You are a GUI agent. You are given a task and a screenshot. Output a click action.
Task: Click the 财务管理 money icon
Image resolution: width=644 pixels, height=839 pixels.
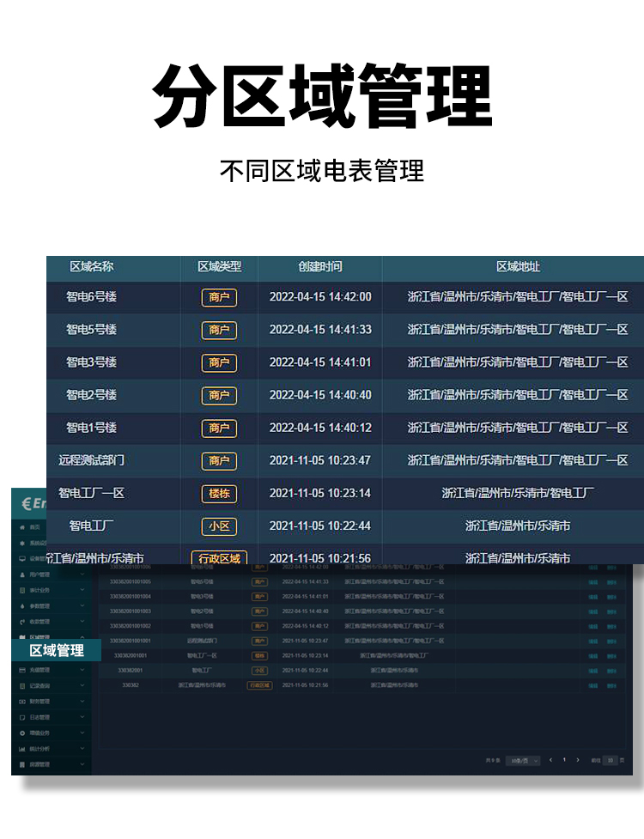click(22, 701)
